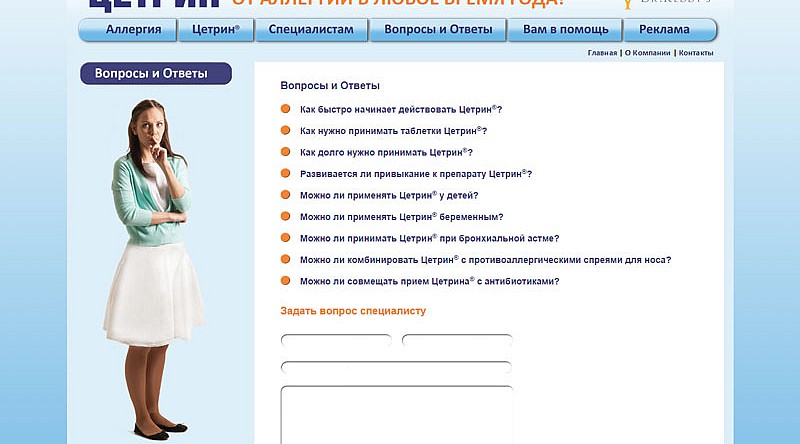Click orange bullet beside 'спреями для носа' question

click(x=285, y=259)
